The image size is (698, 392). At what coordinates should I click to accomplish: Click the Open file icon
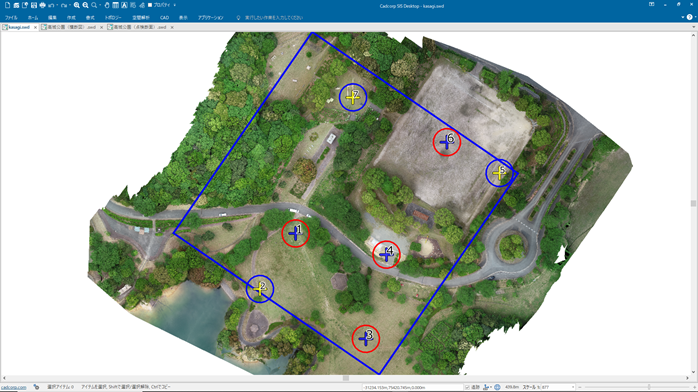click(16, 5)
